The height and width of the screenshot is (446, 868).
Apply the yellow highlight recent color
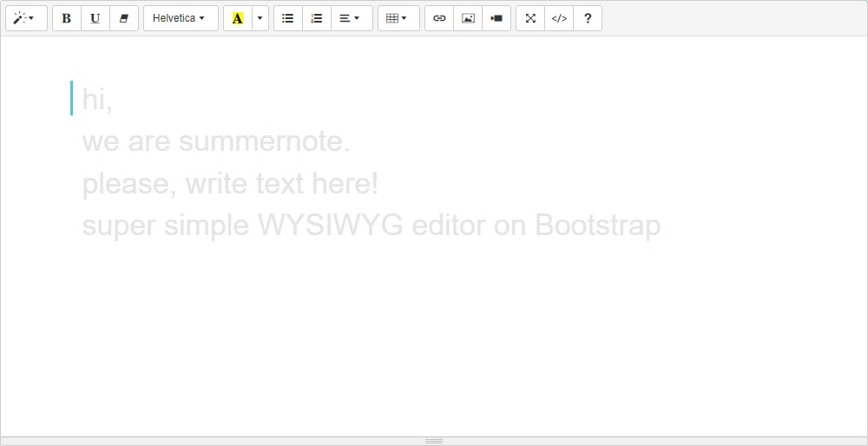click(238, 18)
